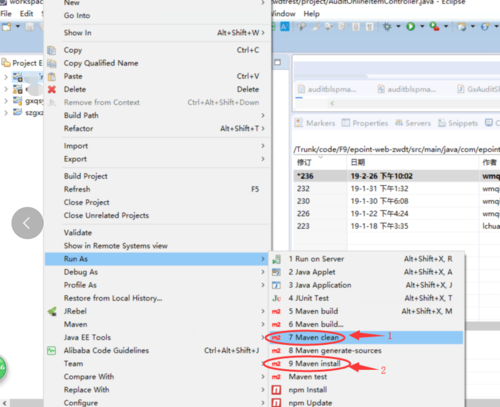The height and width of the screenshot is (407, 500).
Task: Open the Refactor submenu
Action: coord(157,129)
